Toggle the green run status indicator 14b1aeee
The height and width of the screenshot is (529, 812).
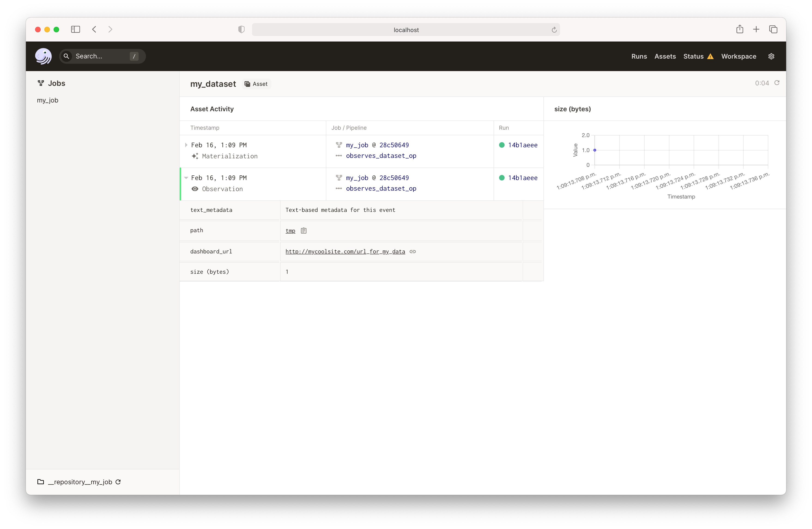(501, 144)
